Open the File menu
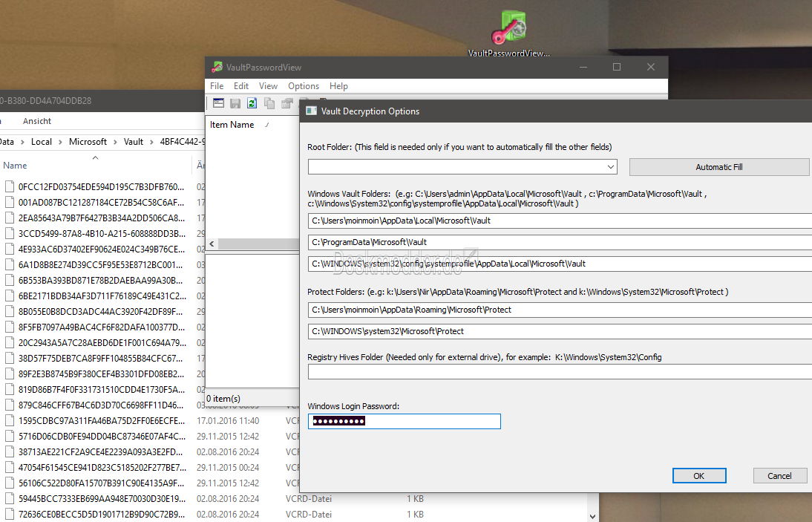 pos(217,86)
